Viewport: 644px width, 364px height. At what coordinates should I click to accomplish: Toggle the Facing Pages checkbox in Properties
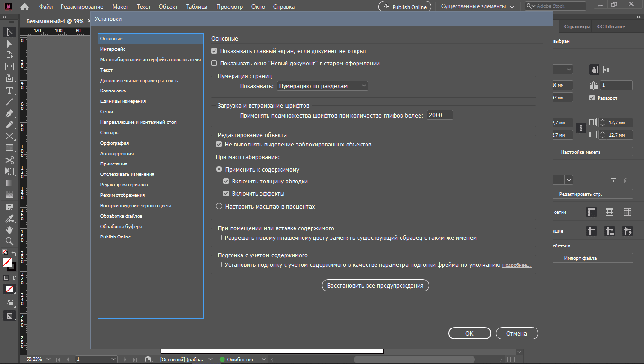click(x=592, y=98)
